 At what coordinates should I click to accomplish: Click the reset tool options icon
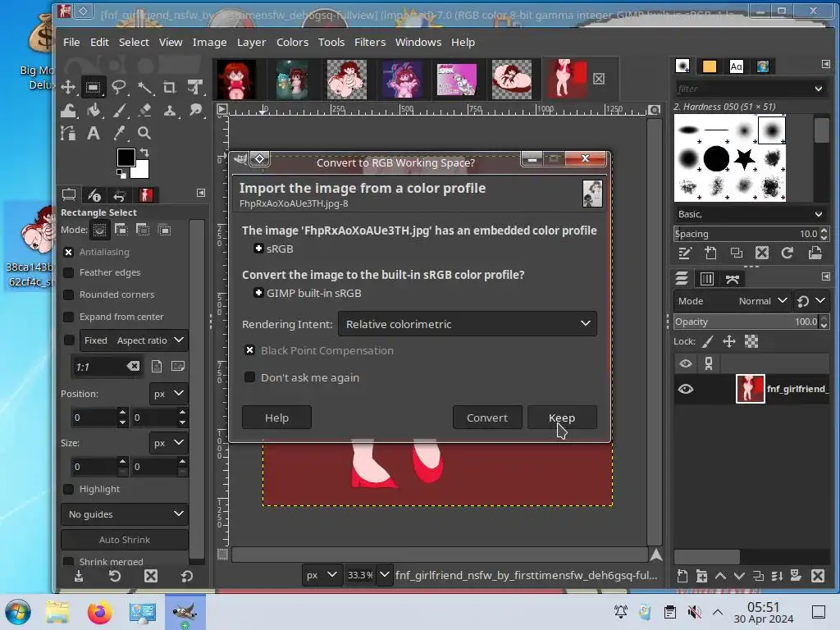[186, 576]
